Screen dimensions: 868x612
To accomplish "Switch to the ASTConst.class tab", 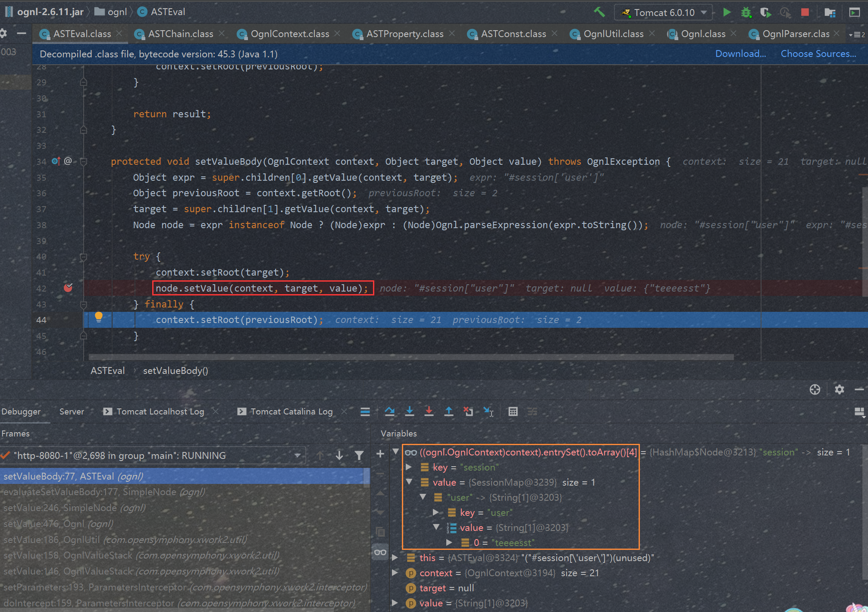I will (513, 34).
